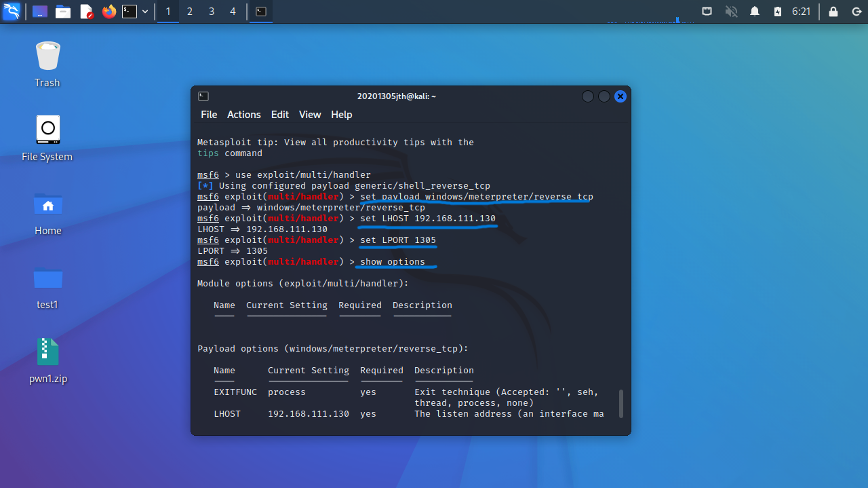Open the terminal File menu
868x488 pixels.
(209, 115)
